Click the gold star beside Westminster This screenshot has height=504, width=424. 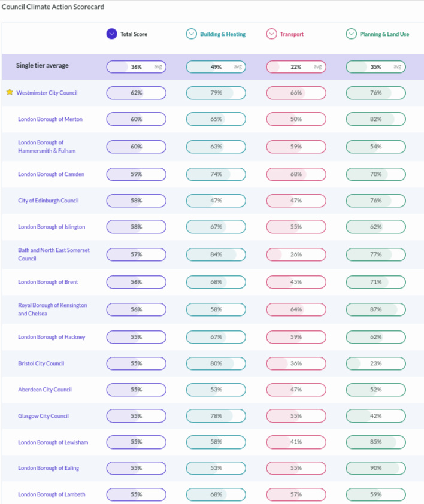click(x=10, y=93)
